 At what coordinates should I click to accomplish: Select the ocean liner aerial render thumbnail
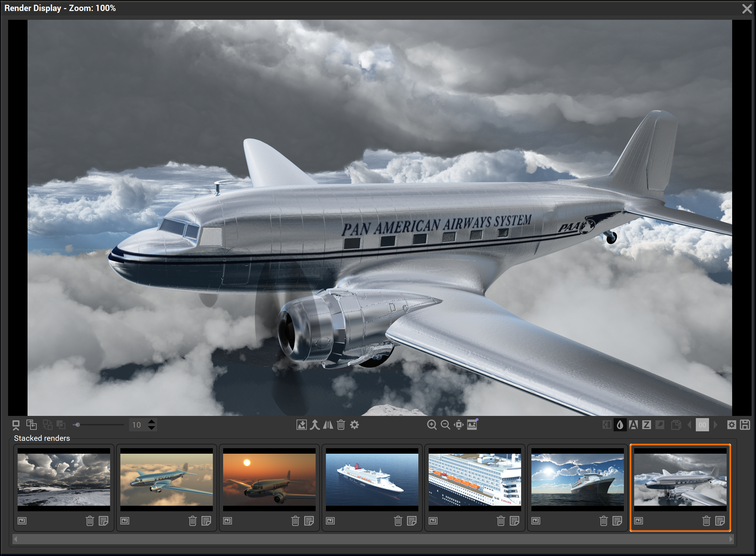(x=372, y=479)
